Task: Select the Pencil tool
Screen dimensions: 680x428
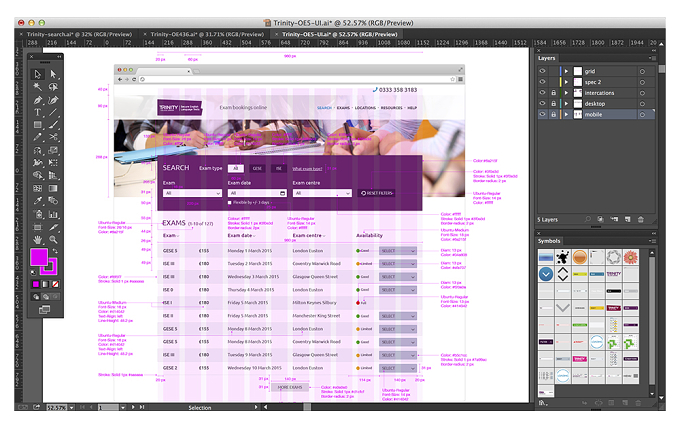Action: coord(38,137)
